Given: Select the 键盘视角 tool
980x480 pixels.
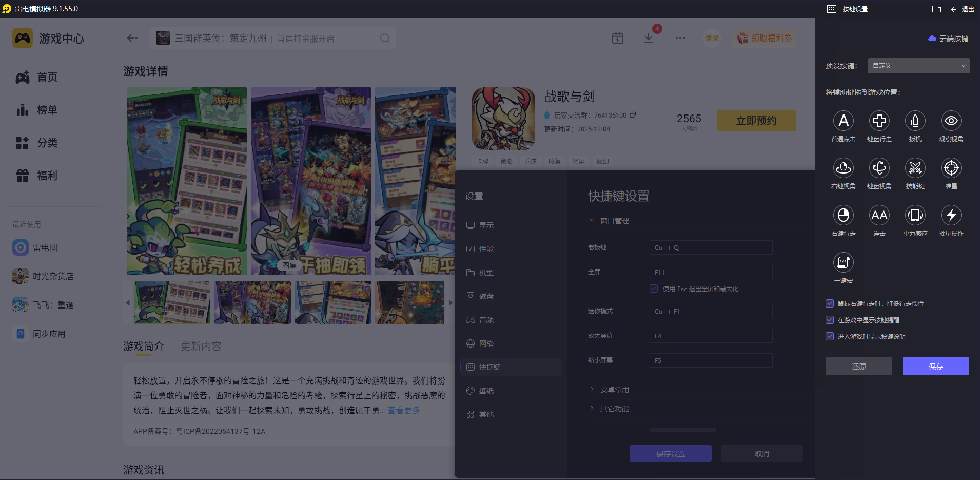Looking at the screenshot, I should tap(879, 168).
